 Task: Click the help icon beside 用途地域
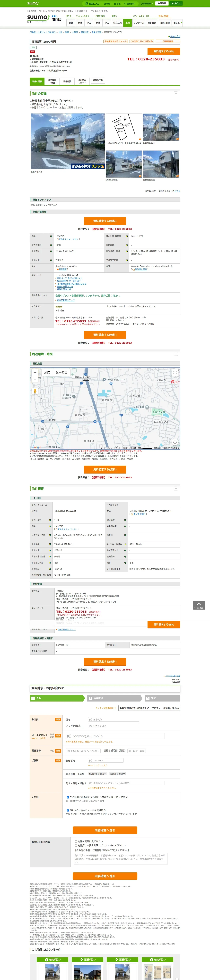point(50,569)
